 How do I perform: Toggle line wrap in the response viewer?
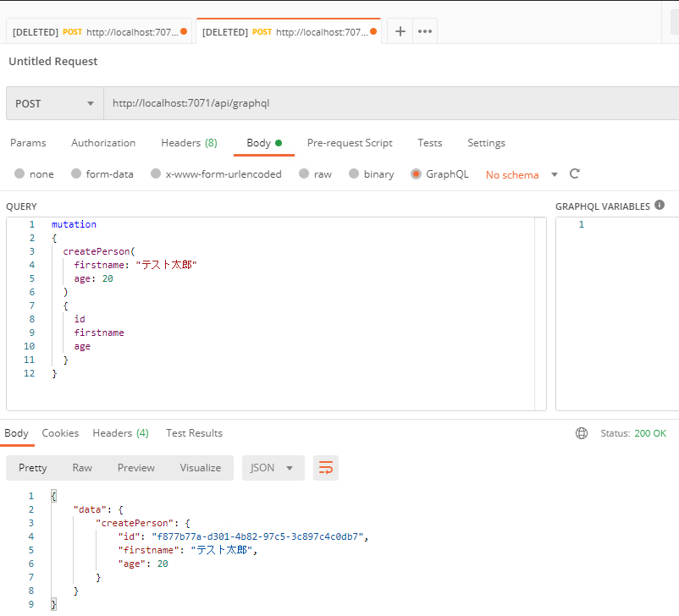(x=326, y=468)
